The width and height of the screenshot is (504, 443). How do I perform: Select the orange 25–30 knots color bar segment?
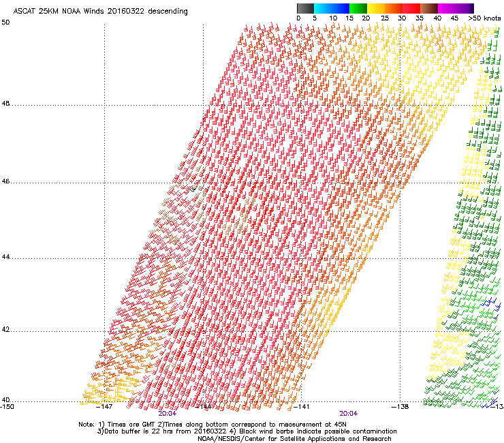click(x=394, y=8)
